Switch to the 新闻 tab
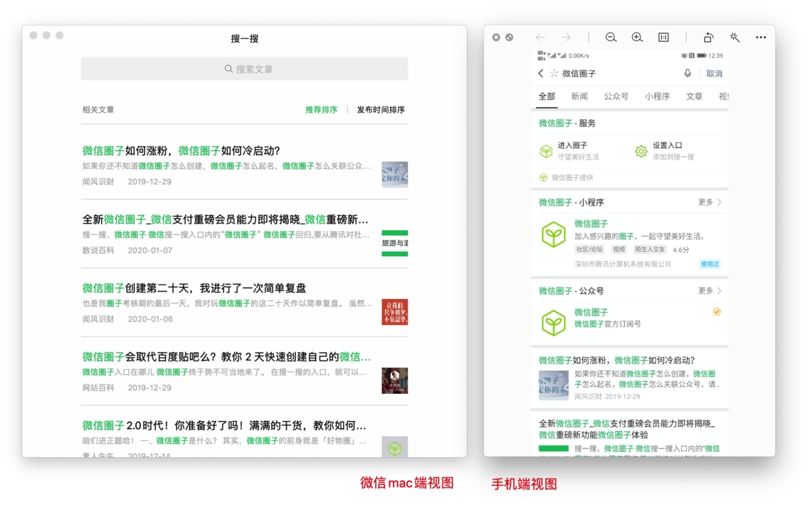 click(579, 97)
